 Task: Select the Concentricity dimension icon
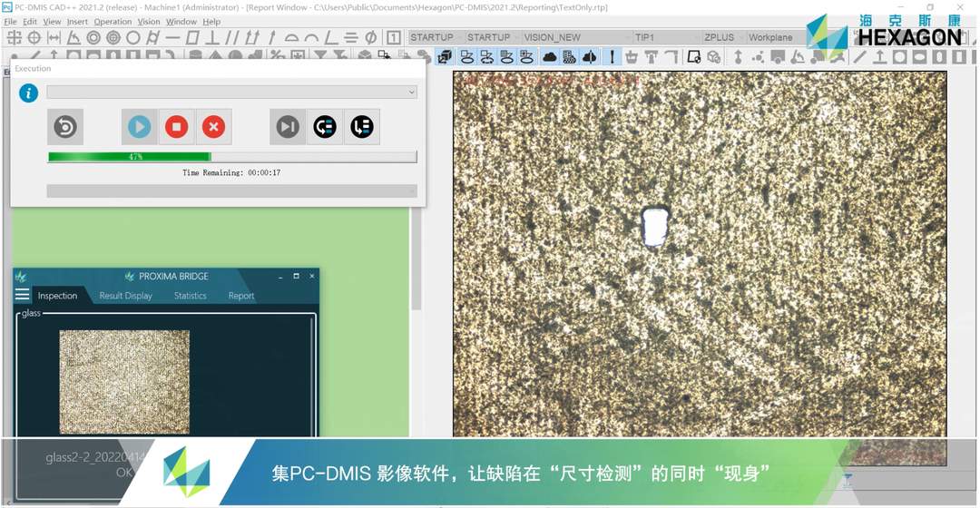tap(93, 37)
